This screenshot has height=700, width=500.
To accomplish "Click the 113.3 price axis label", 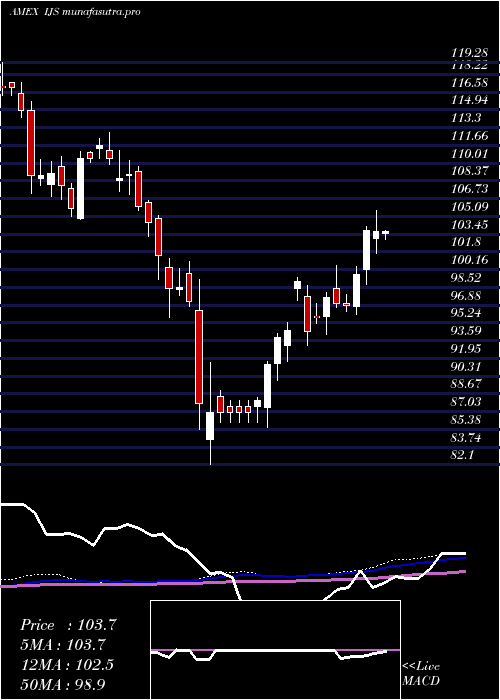I will tap(466, 117).
